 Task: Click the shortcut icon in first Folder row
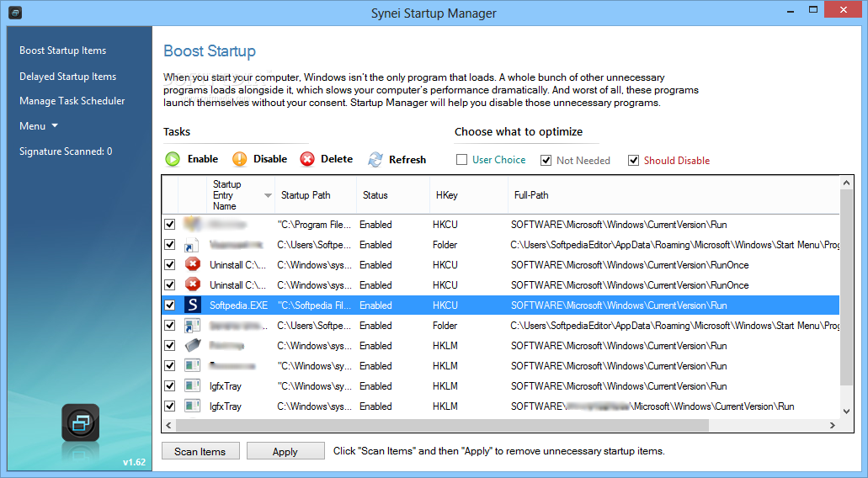[x=192, y=245]
